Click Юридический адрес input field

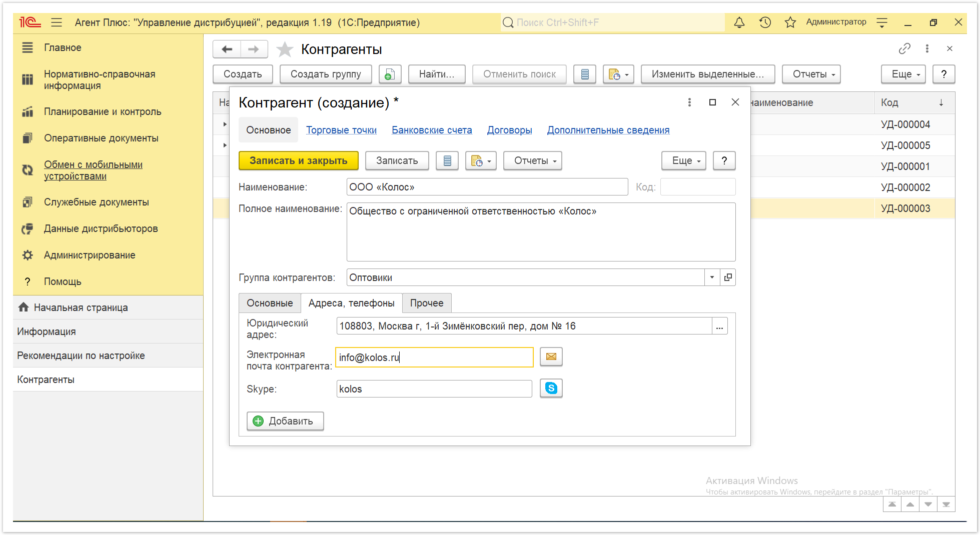(524, 326)
